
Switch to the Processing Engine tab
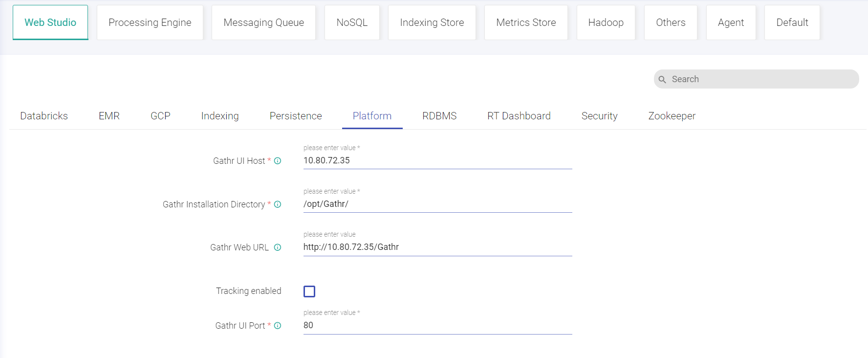(x=150, y=22)
